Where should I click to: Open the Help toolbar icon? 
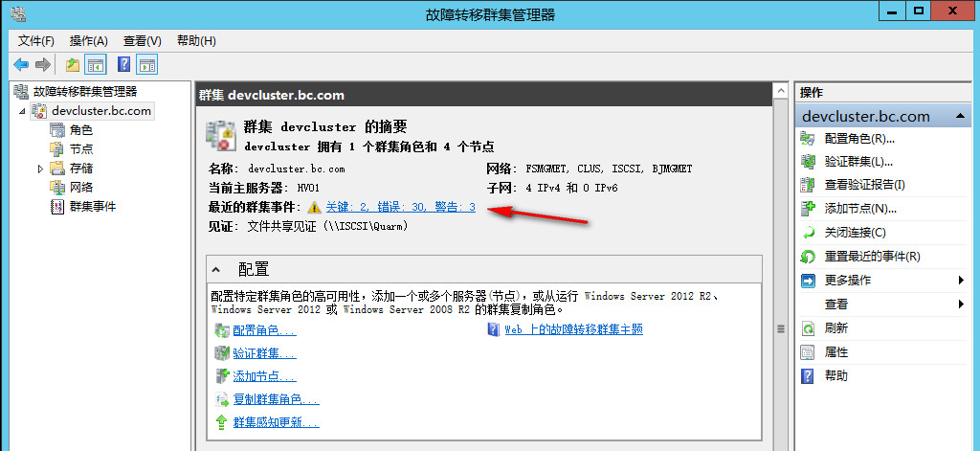tap(124, 64)
